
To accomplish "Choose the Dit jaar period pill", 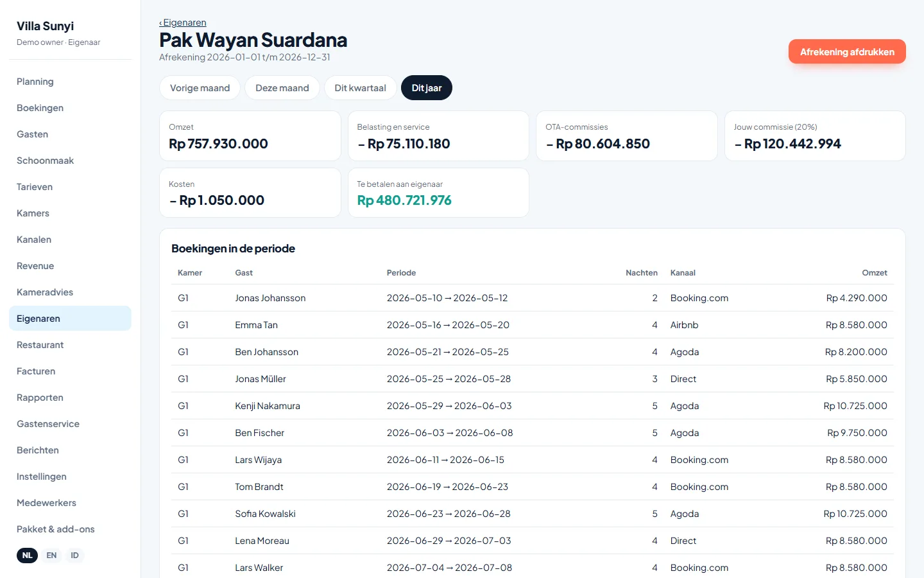I will 427,88.
